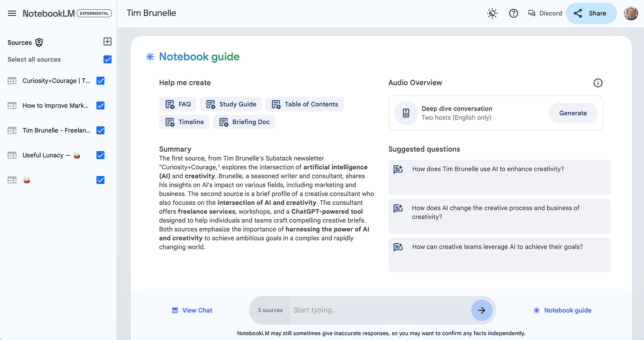Click the shield icon next to Sources

39,42
